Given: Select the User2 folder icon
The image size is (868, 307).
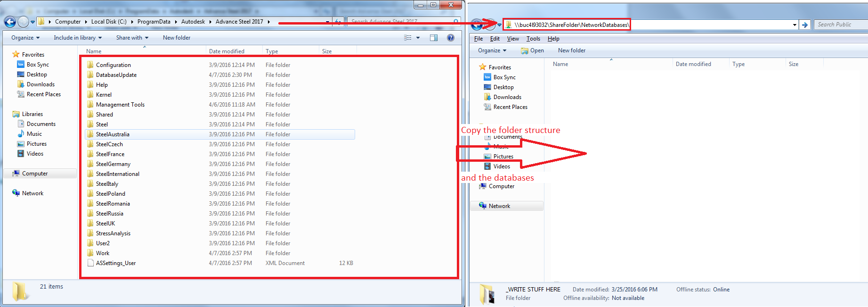Looking at the screenshot, I should [x=90, y=243].
